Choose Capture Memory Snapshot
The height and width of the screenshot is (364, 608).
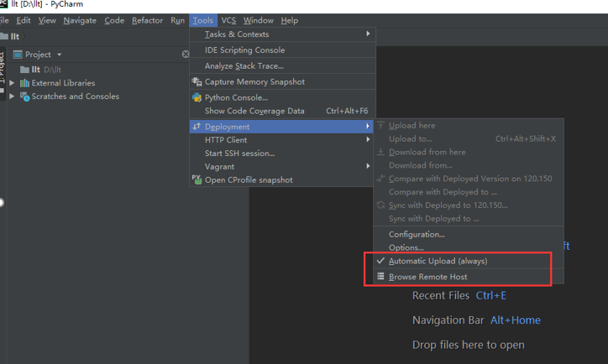(x=282, y=81)
